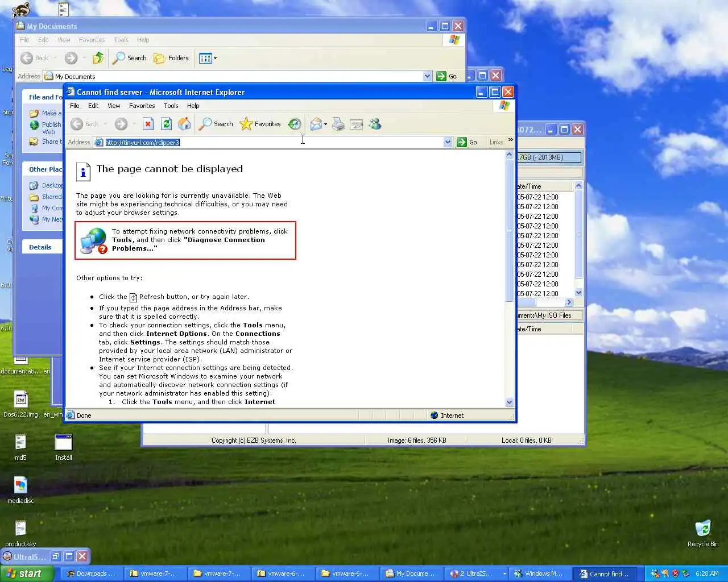728x582 pixels.
Task: Open Search pane in Internet Explorer
Action: point(216,124)
